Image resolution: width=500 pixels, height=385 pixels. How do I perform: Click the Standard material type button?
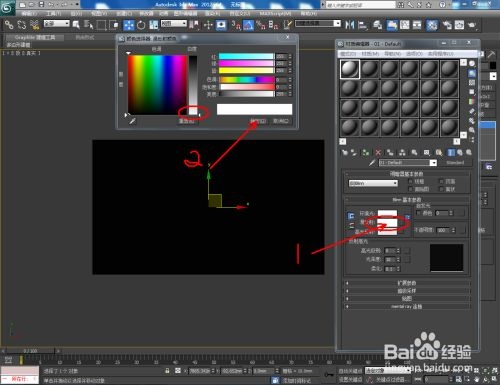[x=455, y=163]
